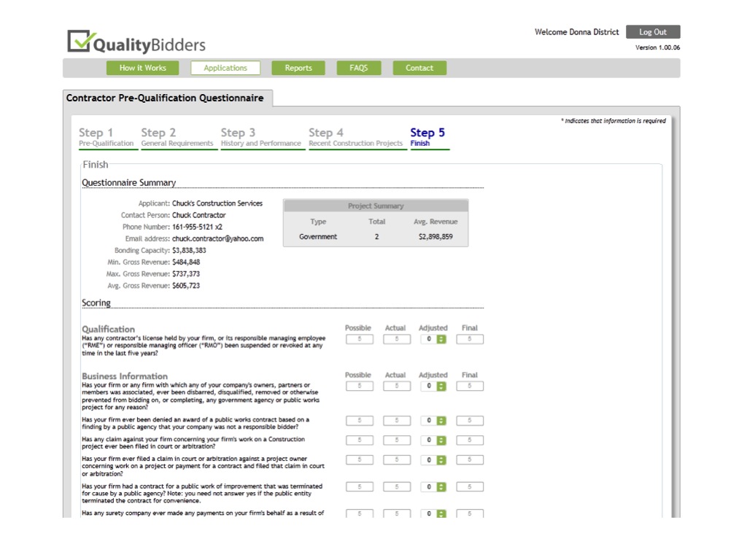Open the FAQS page
This screenshot has width=747, height=560.
click(x=359, y=67)
